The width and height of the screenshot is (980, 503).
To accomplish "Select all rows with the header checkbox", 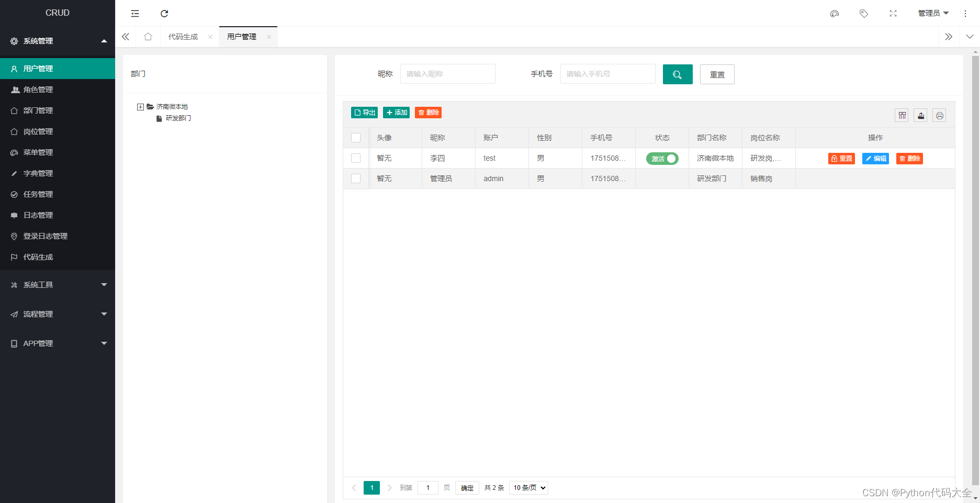I will [x=356, y=137].
